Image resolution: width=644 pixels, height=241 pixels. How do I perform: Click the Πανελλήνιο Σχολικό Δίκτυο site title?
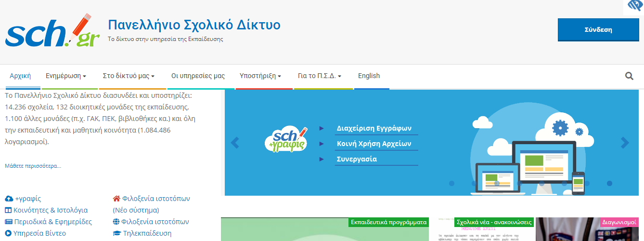[x=194, y=25]
